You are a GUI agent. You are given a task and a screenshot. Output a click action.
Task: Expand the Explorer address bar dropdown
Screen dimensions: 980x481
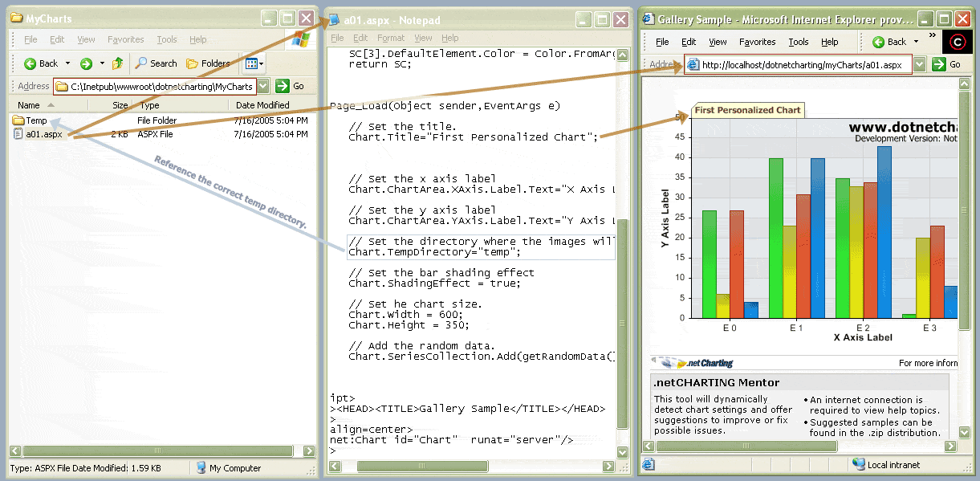pyautogui.click(x=263, y=86)
